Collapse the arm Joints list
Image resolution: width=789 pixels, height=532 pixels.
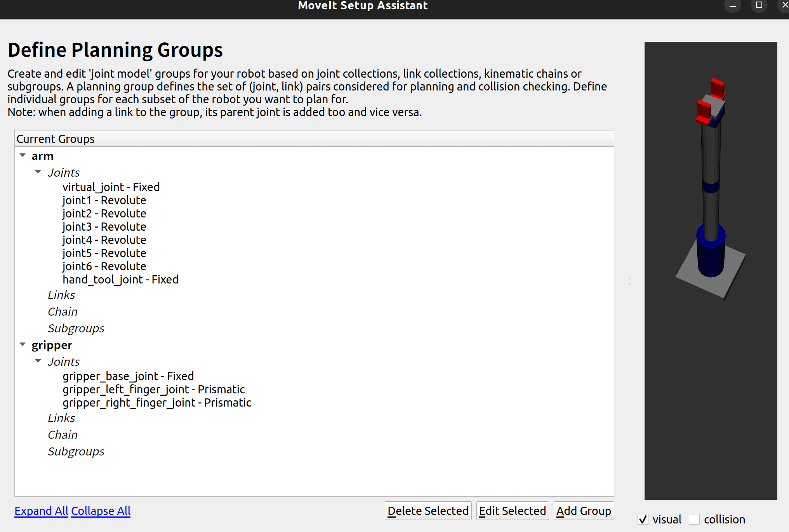point(38,172)
